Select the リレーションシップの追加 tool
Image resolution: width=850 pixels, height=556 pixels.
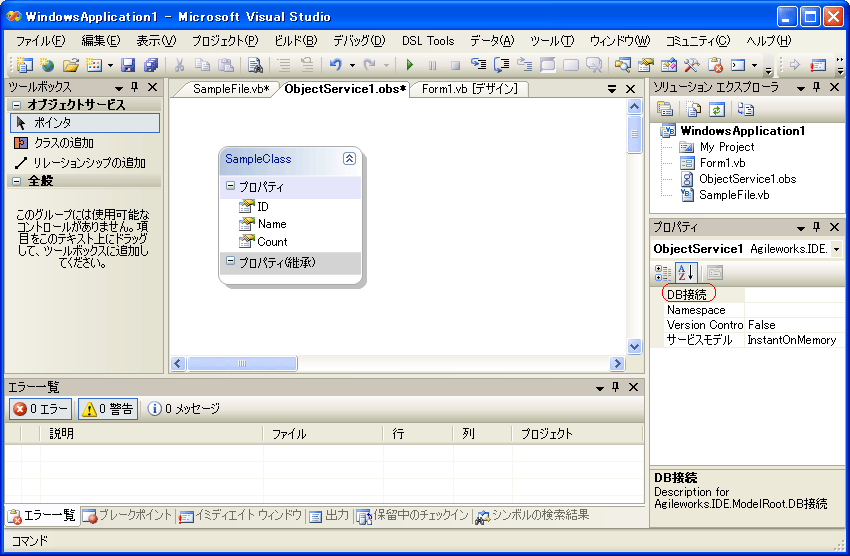[x=85, y=163]
